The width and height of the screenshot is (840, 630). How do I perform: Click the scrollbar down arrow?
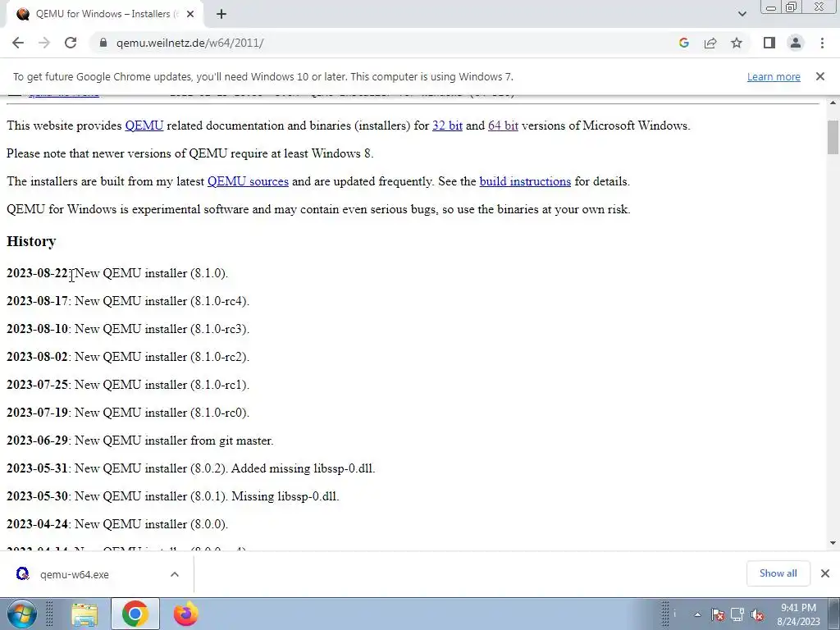click(x=833, y=543)
